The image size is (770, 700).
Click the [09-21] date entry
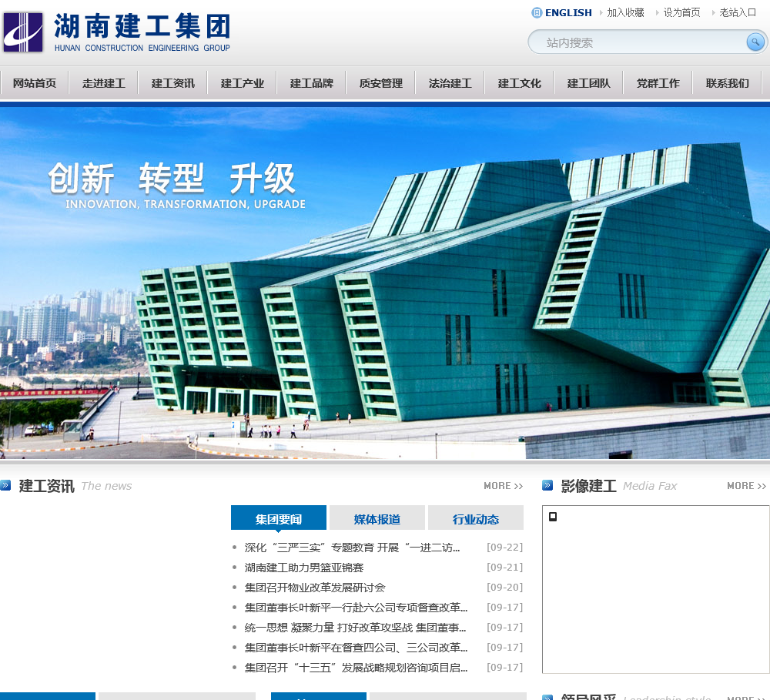point(504,568)
